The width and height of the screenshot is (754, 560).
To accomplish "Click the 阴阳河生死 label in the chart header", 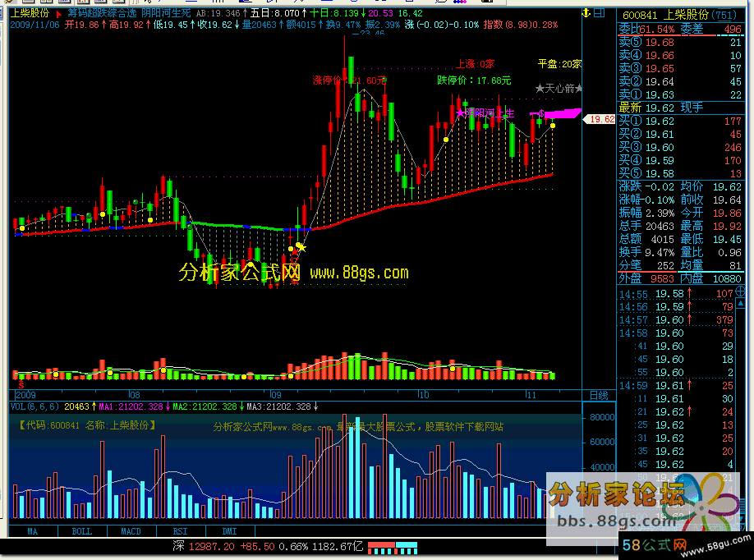I will pyautogui.click(x=166, y=13).
